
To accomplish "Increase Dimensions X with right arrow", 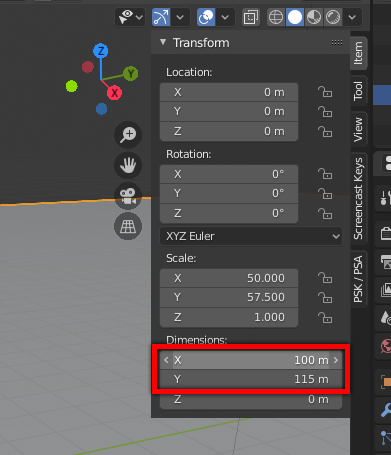I will point(336,360).
